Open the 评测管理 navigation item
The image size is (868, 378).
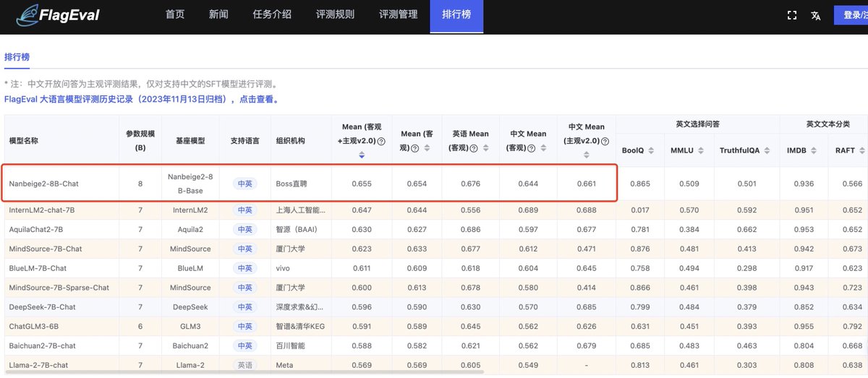(x=398, y=14)
